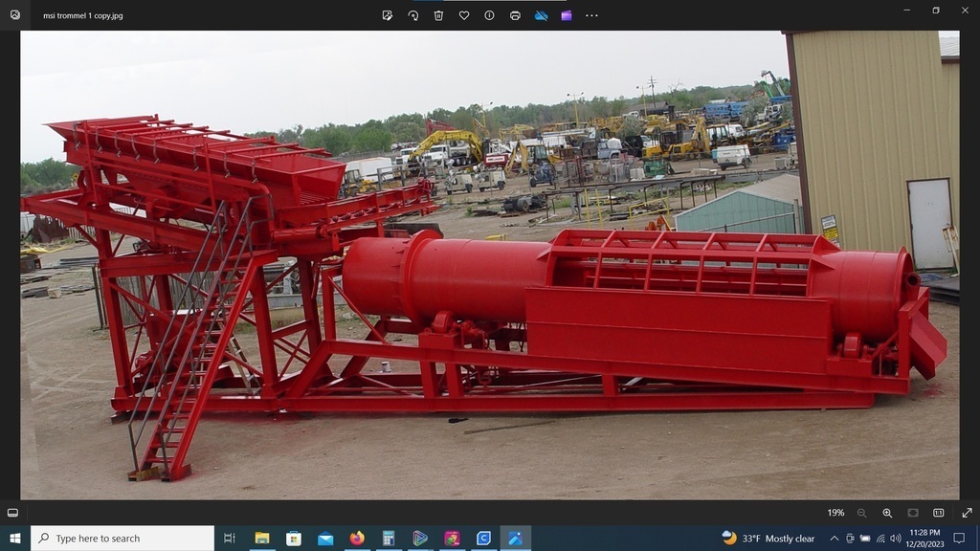Switch to Firefox in taskbar

(357, 538)
